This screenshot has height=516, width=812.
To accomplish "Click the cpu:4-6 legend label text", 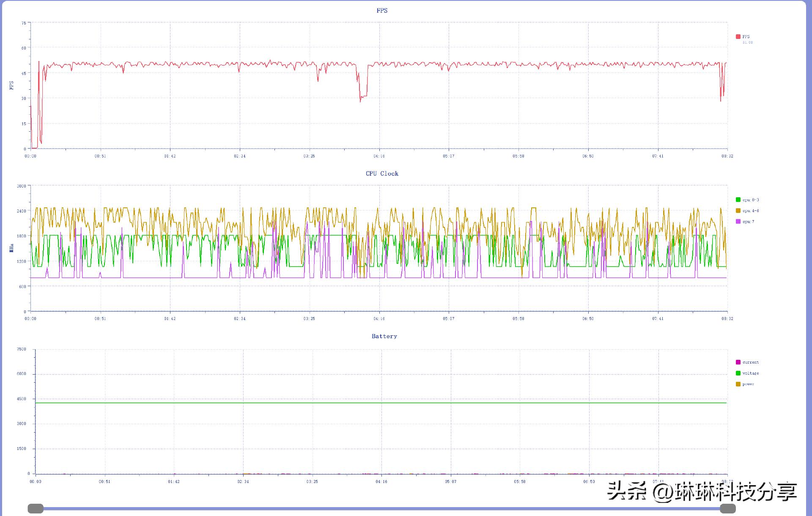I will [751, 211].
